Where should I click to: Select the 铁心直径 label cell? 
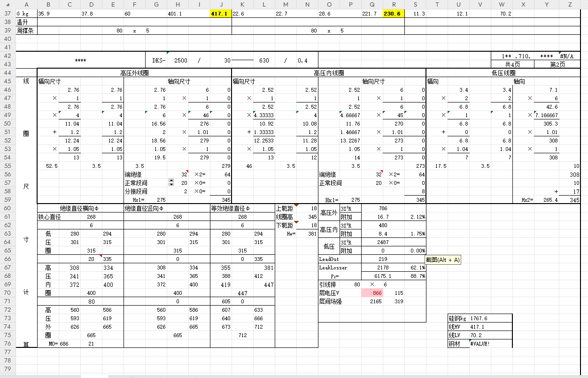point(50,217)
